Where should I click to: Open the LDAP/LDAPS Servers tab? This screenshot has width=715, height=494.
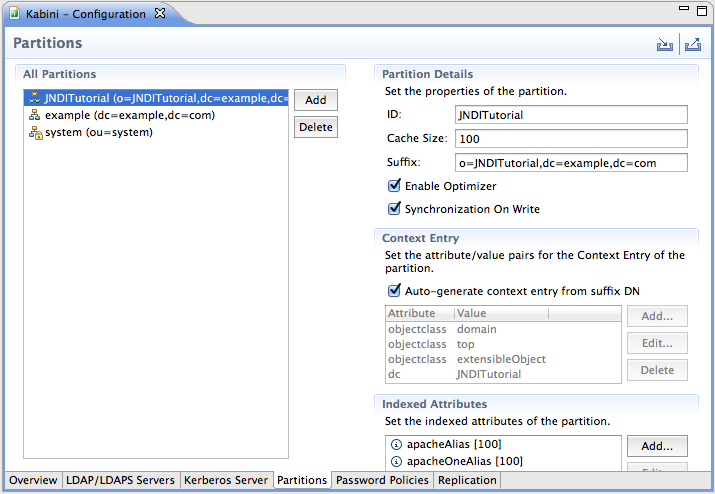[120, 480]
